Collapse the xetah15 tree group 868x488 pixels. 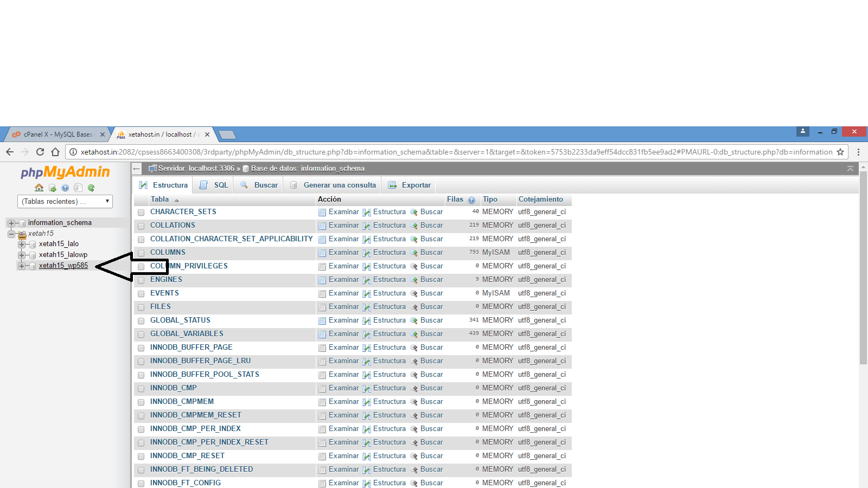point(11,234)
